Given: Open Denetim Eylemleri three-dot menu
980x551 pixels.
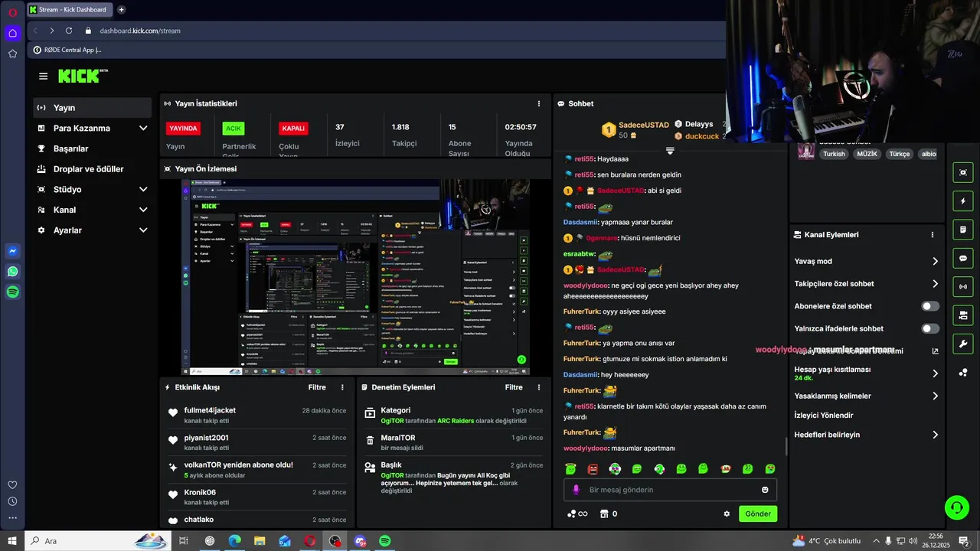Looking at the screenshot, I should (539, 387).
